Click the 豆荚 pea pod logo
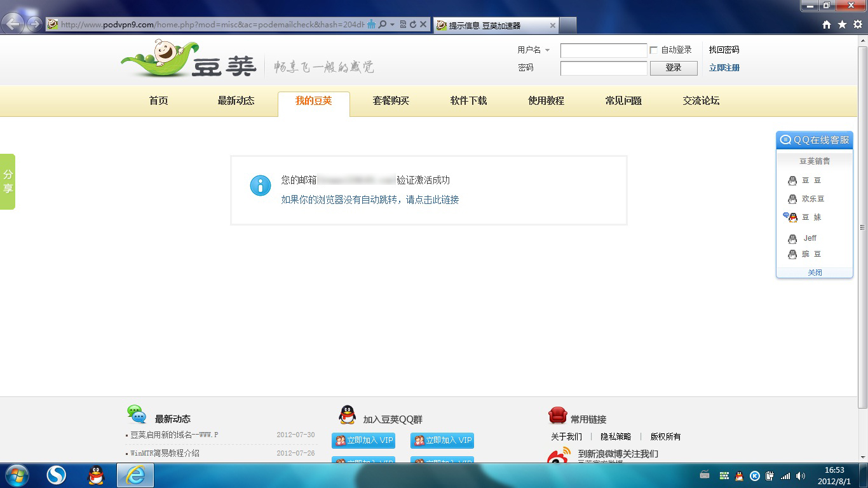 188,60
